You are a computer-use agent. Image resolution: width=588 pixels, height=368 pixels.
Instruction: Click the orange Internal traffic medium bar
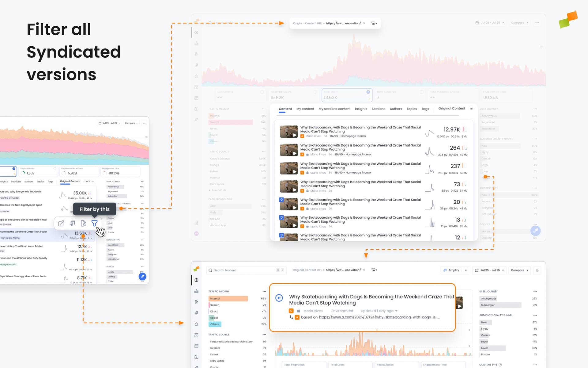[228, 298]
